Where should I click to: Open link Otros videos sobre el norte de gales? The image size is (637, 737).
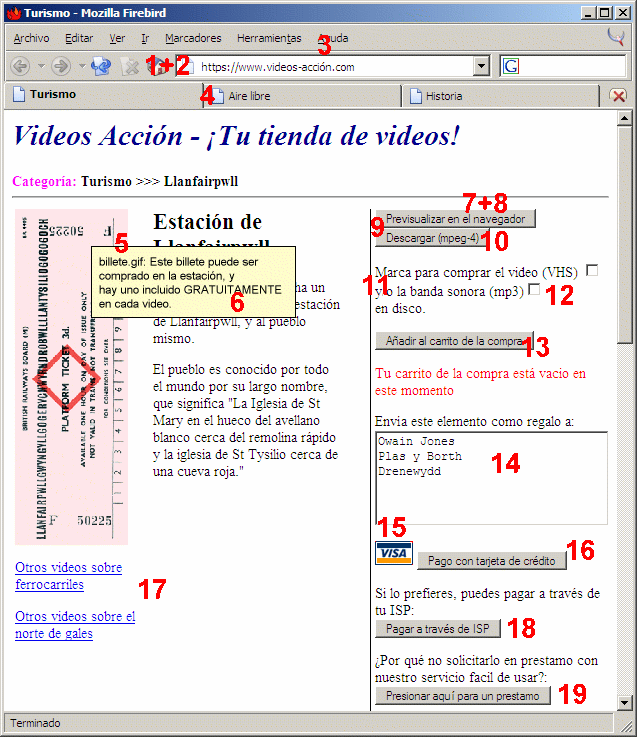click(x=75, y=625)
